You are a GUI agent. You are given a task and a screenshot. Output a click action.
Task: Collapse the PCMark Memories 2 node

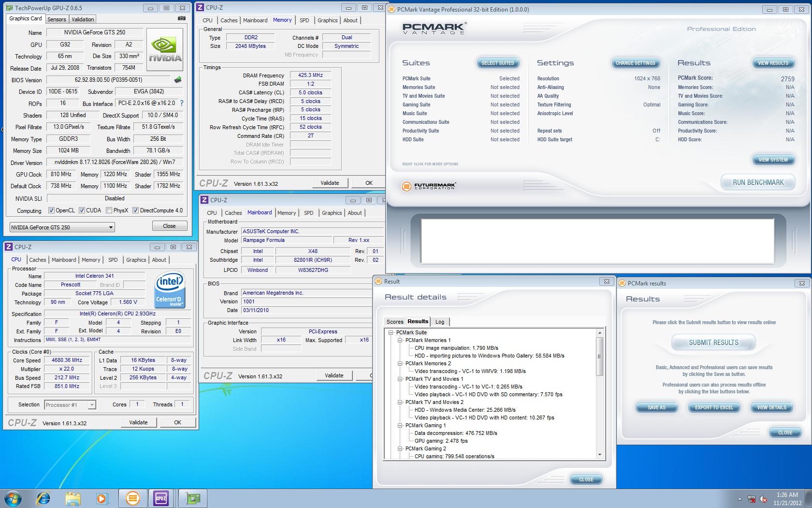400,363
